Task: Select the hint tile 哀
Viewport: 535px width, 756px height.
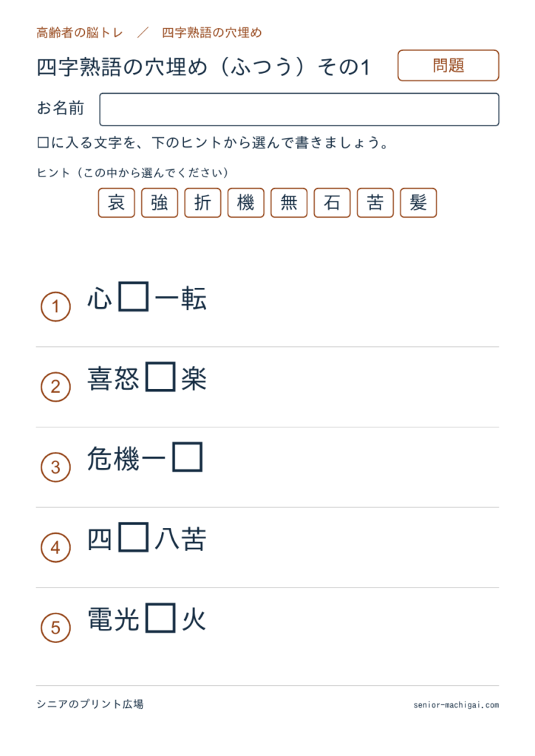Action: pos(116,203)
